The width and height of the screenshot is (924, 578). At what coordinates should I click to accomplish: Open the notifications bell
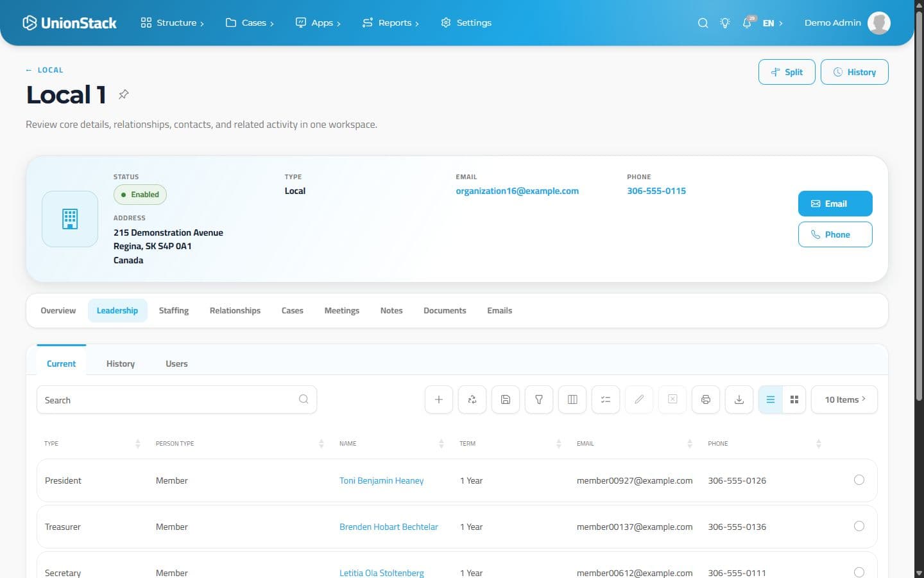pos(748,23)
